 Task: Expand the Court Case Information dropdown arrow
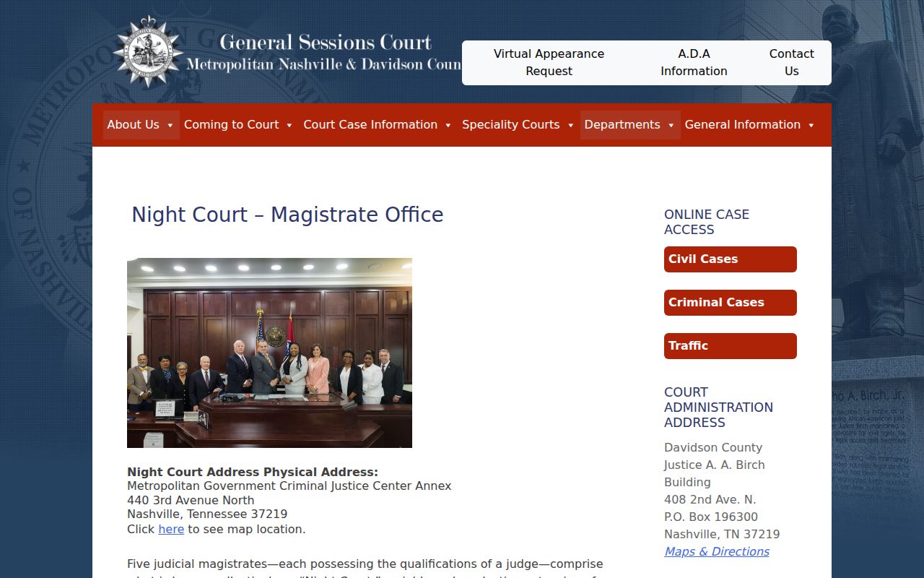(448, 126)
